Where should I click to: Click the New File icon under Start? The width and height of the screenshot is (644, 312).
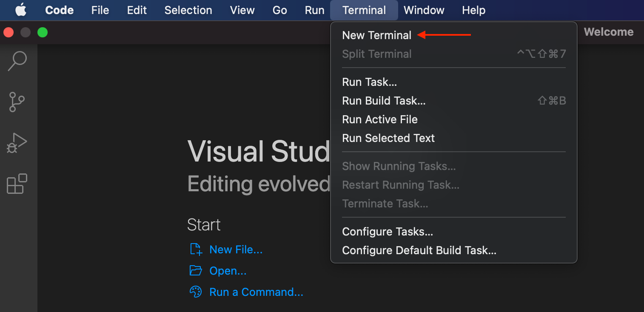point(196,250)
